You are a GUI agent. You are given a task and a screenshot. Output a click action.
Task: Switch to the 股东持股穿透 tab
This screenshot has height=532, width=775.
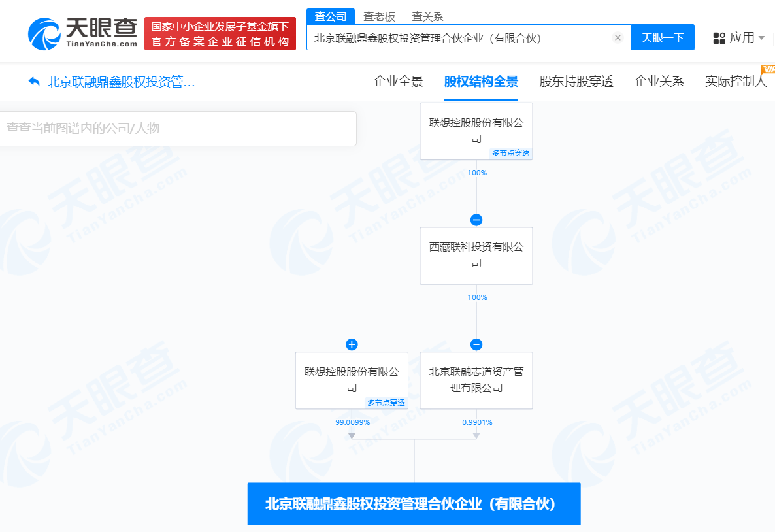click(576, 82)
